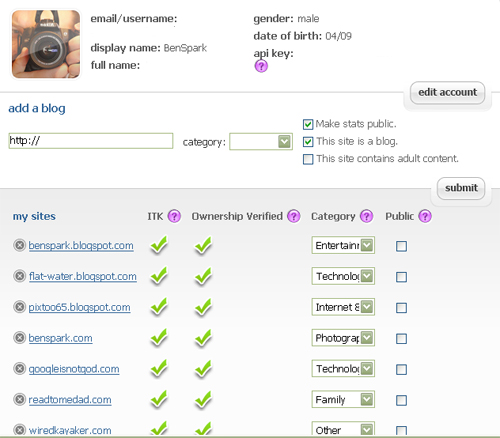Remove benspark.blogspot.com with its delete icon
Screen dimensions: 500x438
click(x=20, y=245)
